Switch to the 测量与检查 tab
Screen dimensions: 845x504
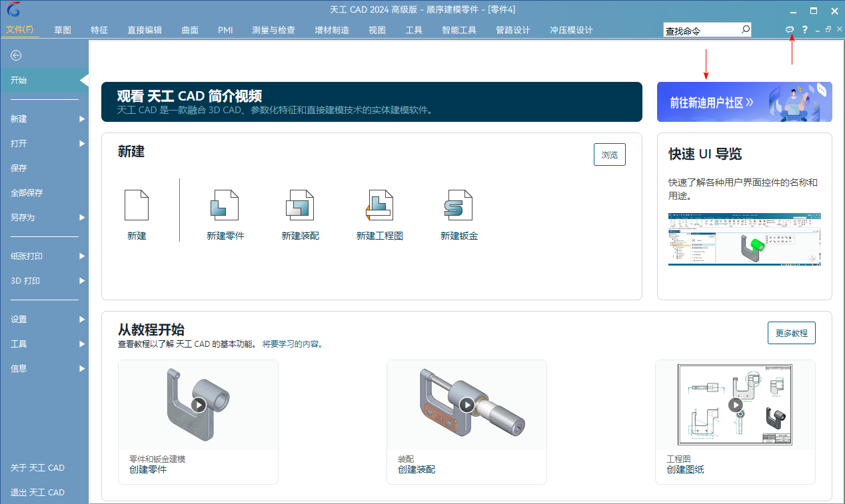[x=273, y=30]
